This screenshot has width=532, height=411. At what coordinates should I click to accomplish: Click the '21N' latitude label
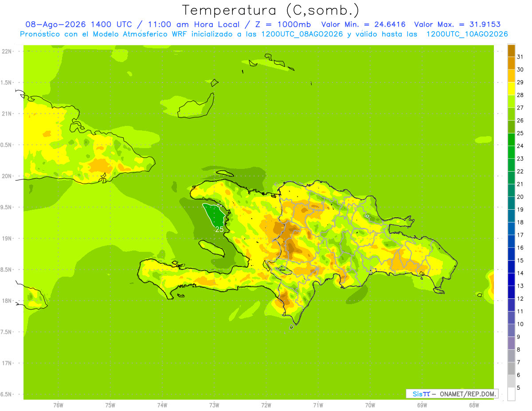tap(8, 114)
